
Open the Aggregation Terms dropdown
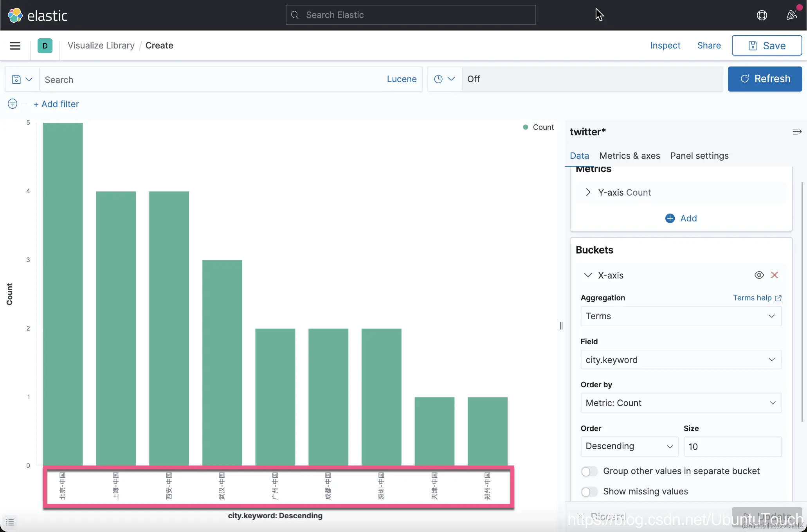[x=681, y=316]
